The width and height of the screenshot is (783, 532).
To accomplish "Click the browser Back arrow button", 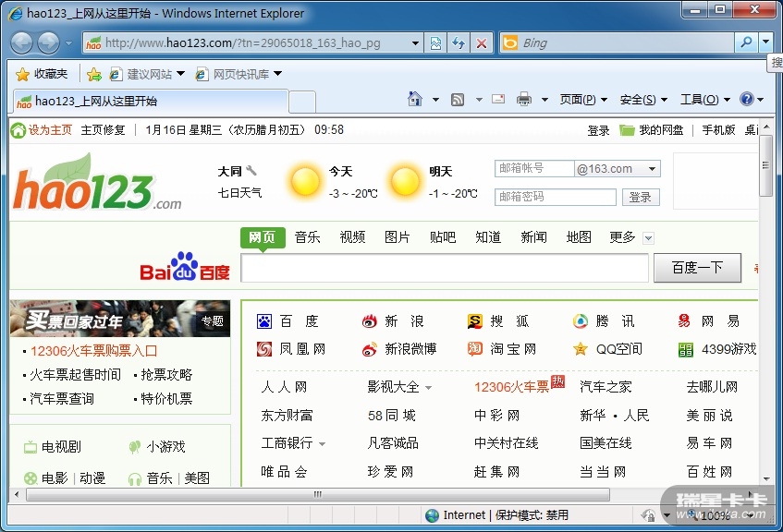I will click(22, 42).
